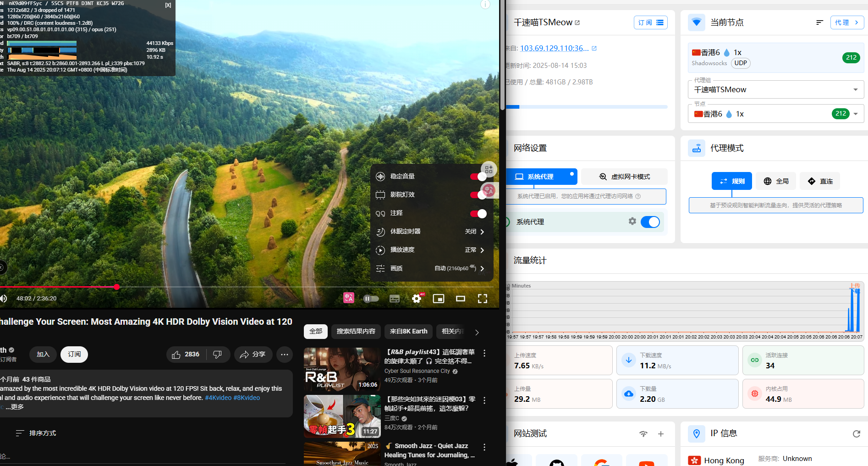Enter miniplayer mode in YouTube
This screenshot has height=466, width=868.
click(x=439, y=299)
